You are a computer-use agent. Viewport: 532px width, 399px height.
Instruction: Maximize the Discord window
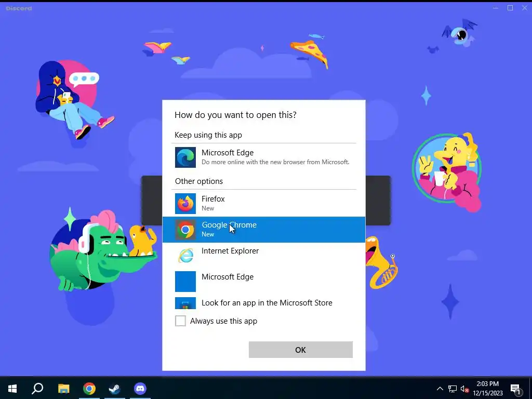(x=510, y=8)
